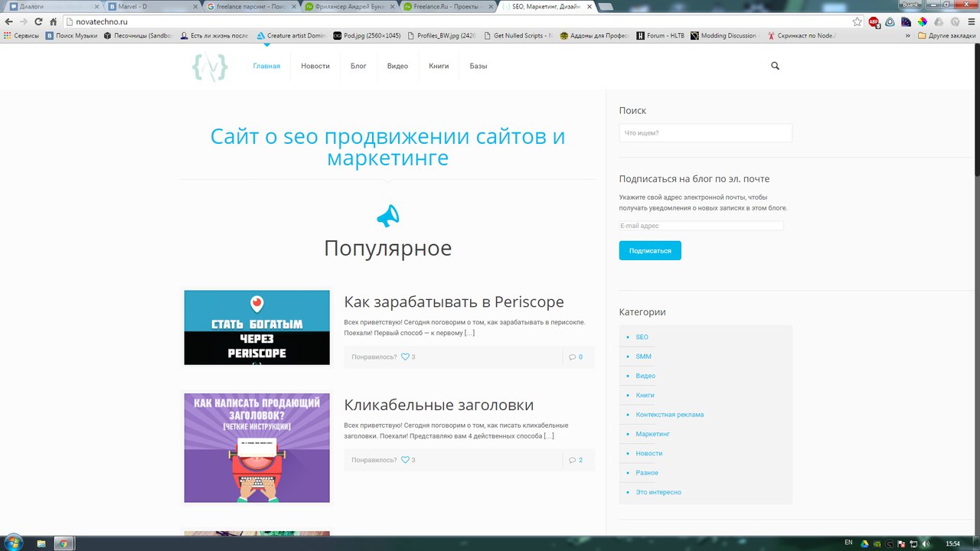
Task: Switch to Freelance.Ru Проекты tab
Action: tap(448, 6)
